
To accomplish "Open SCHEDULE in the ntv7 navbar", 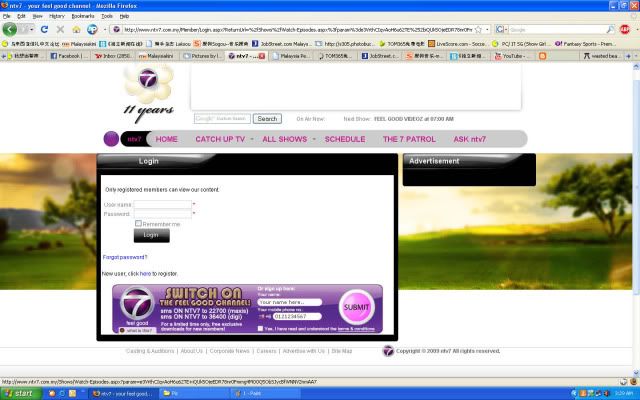I will 345,139.
